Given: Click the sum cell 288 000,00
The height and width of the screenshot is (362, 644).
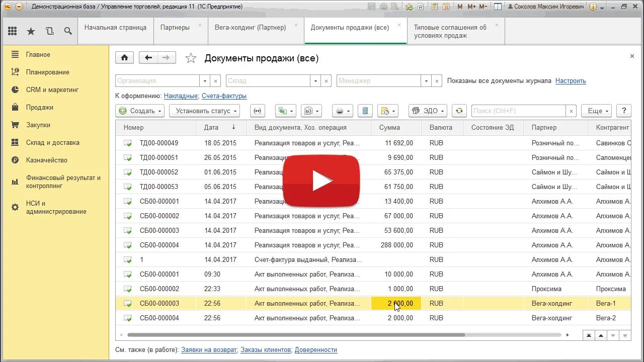Looking at the screenshot, I should [396, 245].
